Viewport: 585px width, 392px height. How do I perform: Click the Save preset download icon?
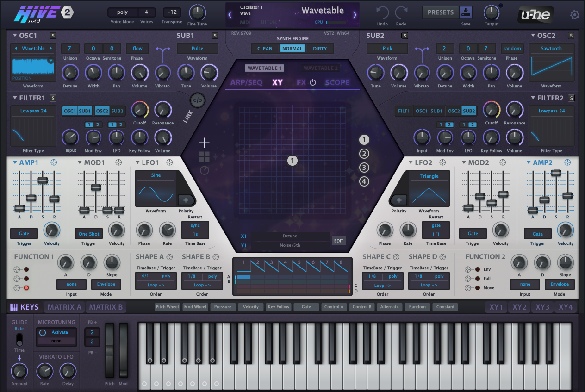(x=466, y=12)
